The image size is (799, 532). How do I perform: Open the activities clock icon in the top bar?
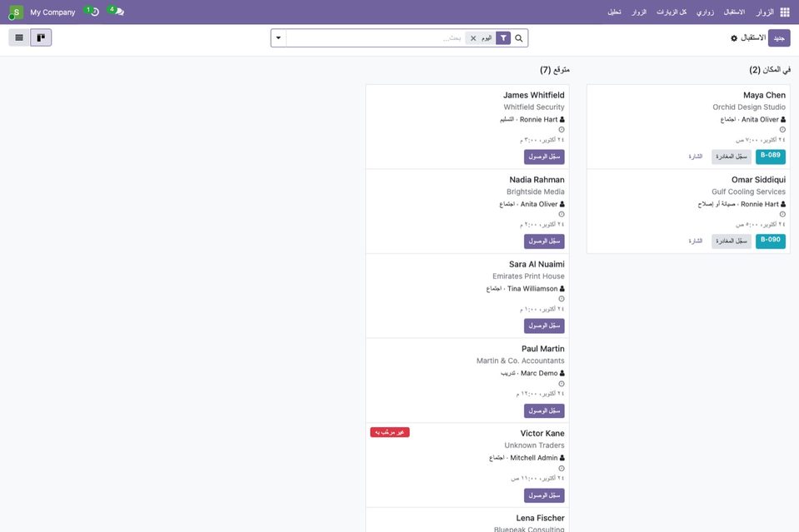pyautogui.click(x=95, y=12)
